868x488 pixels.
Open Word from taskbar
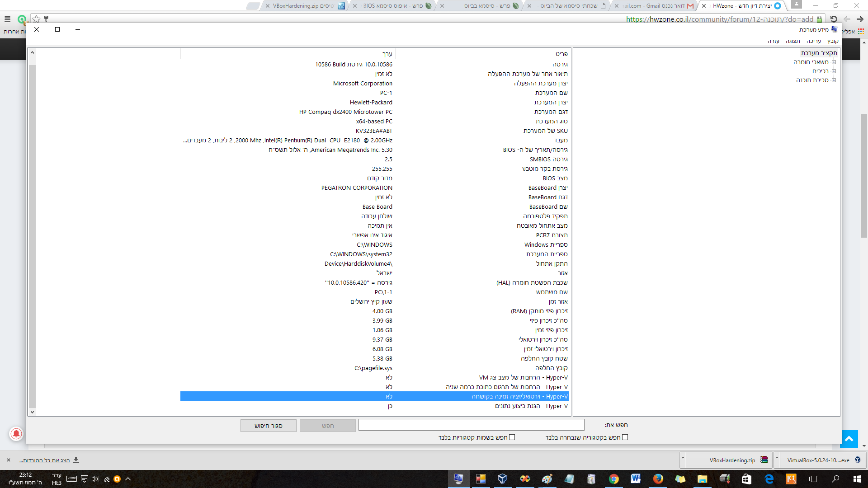pyautogui.click(x=636, y=479)
